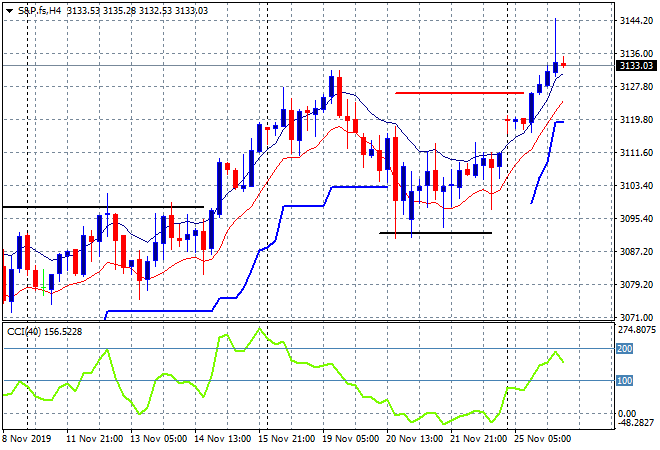Image resolution: width=660 pixels, height=450 pixels.
Task: Click the 274.8075 CCI scale maximum
Action: (637, 330)
